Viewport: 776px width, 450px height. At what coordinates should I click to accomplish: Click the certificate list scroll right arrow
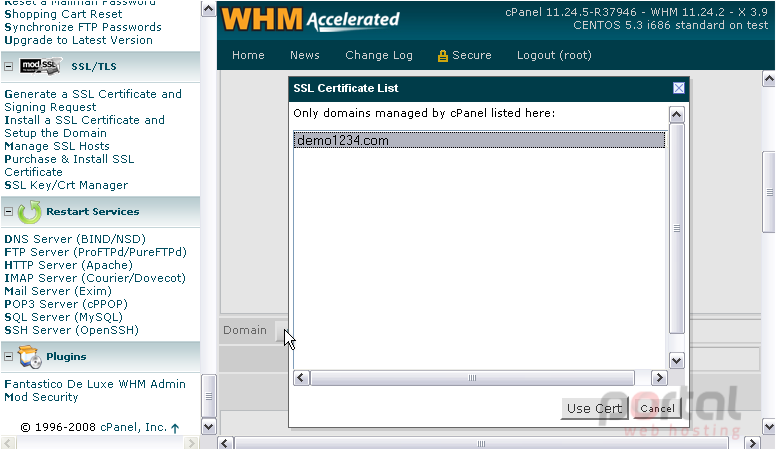click(x=659, y=378)
